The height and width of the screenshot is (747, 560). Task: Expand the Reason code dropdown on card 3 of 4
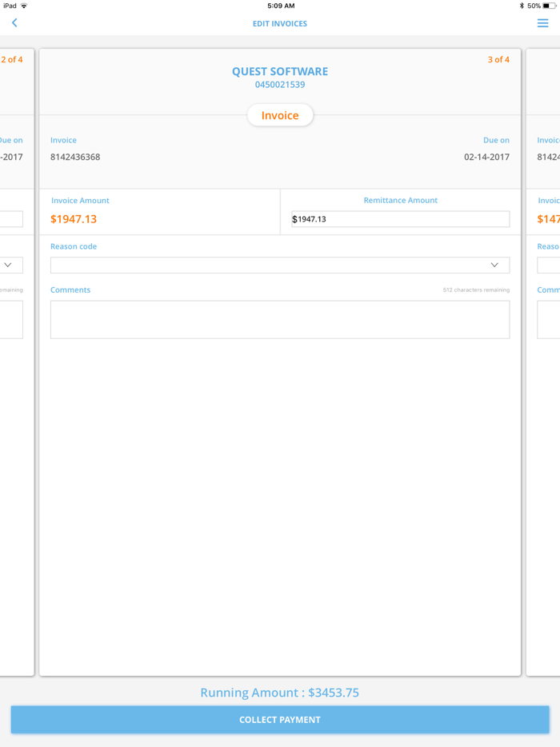point(280,265)
